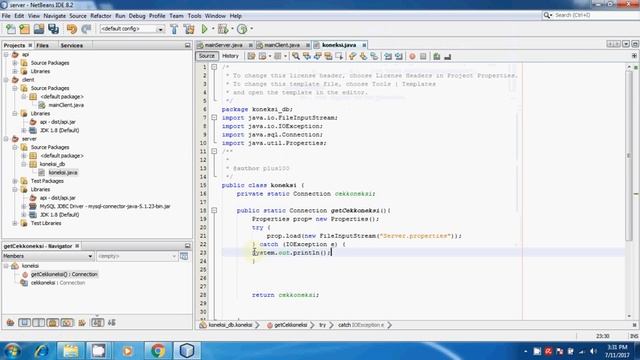The height and width of the screenshot is (360, 640).
Task: Click the try breadcrumb item
Action: pyautogui.click(x=322, y=325)
